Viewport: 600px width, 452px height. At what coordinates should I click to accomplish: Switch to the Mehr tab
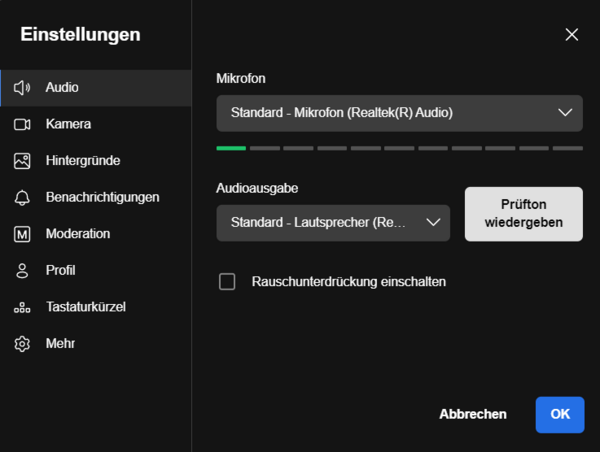pos(96,344)
